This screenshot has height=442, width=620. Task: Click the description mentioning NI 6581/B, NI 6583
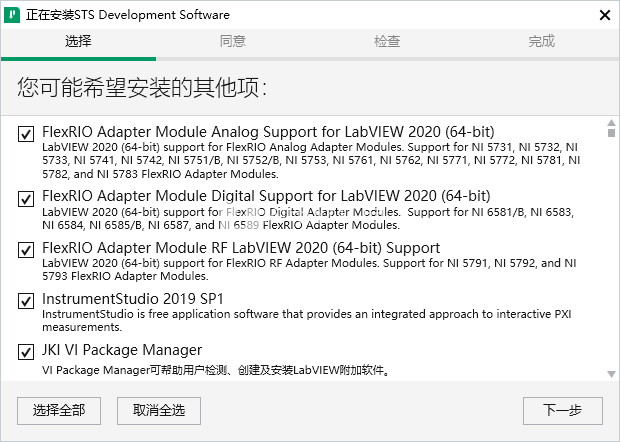pos(308,218)
